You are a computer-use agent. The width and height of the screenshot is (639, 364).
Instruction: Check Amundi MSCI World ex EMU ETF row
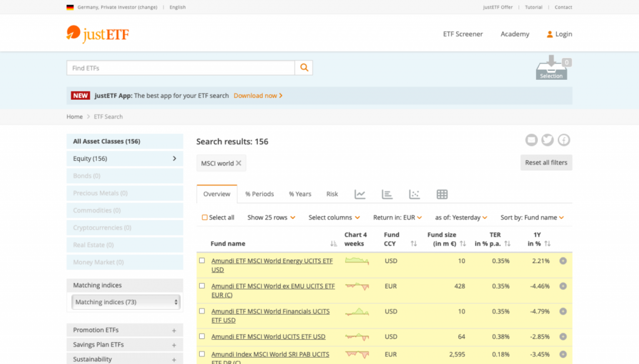coord(202,286)
